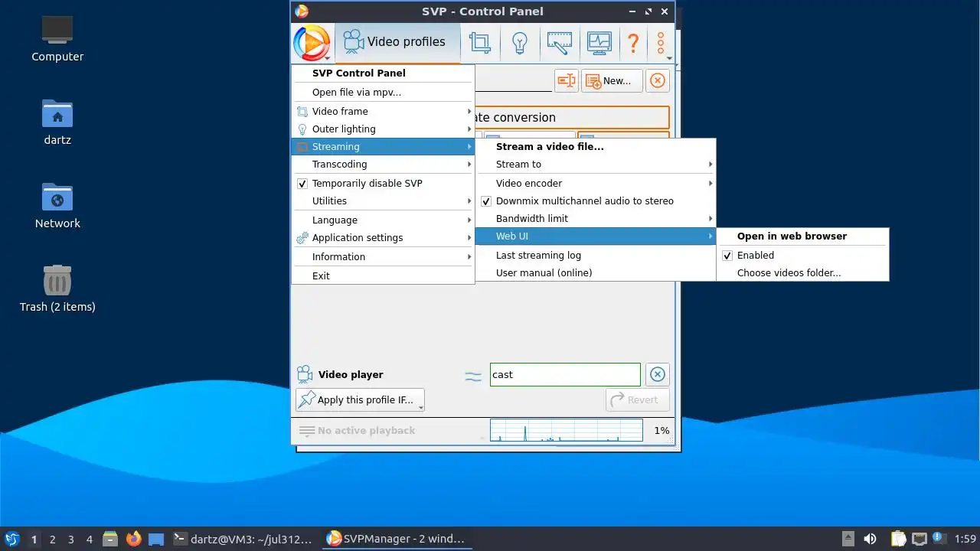
Task: Click the CPU usage graph
Action: (566, 430)
